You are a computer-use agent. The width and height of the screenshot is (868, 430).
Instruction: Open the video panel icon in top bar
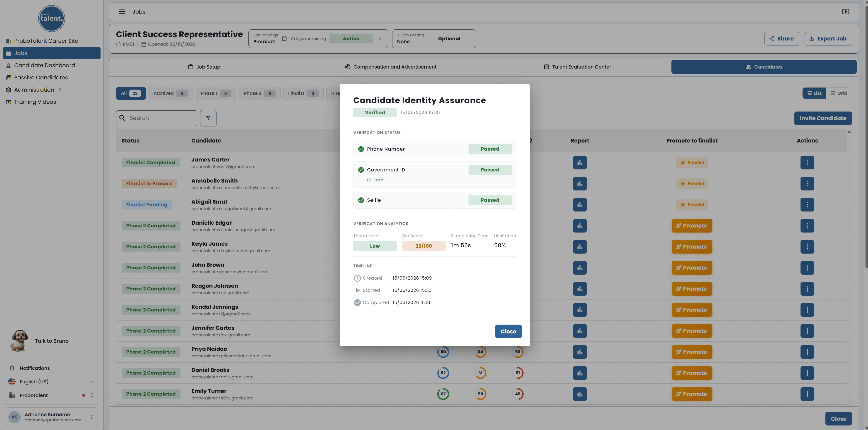tap(845, 12)
